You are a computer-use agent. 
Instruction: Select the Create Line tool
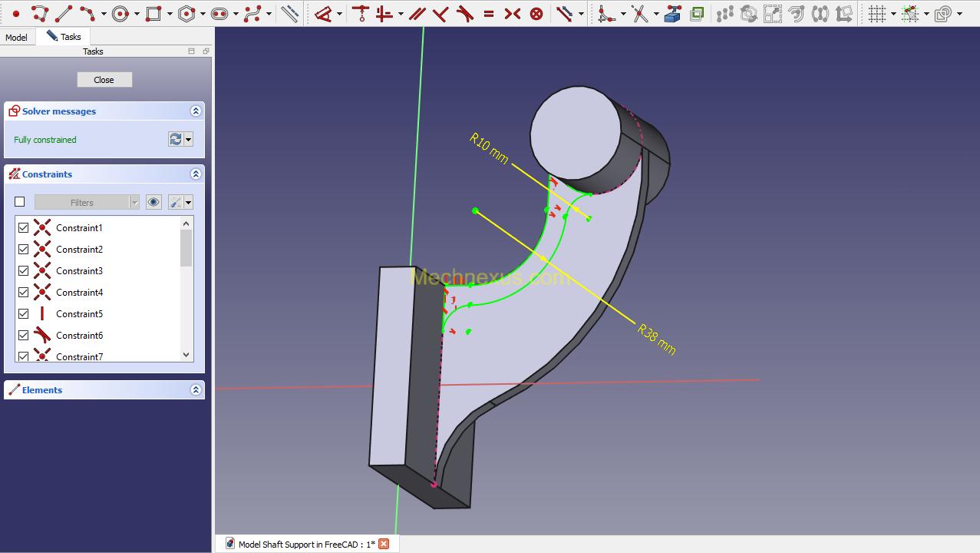[x=64, y=14]
